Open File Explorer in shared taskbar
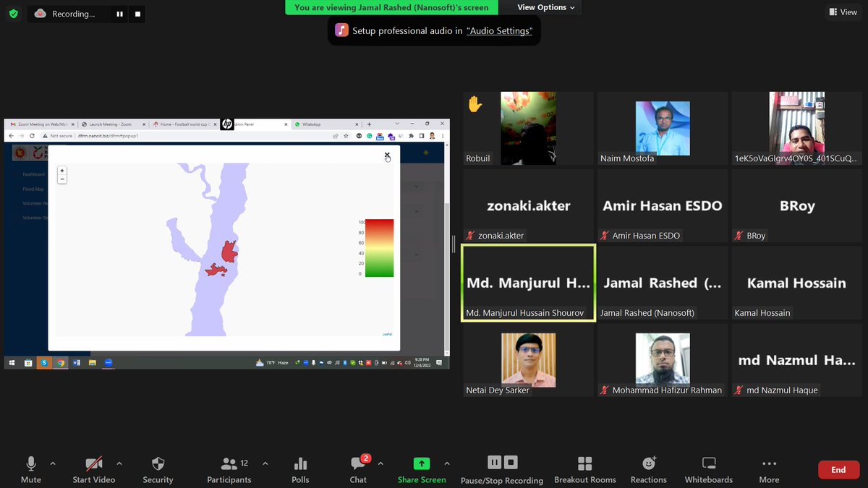The height and width of the screenshot is (488, 868). pos(93,363)
